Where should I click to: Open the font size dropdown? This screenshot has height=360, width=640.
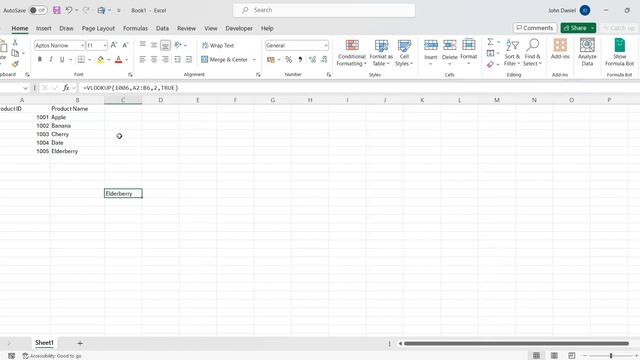pyautogui.click(x=105, y=45)
